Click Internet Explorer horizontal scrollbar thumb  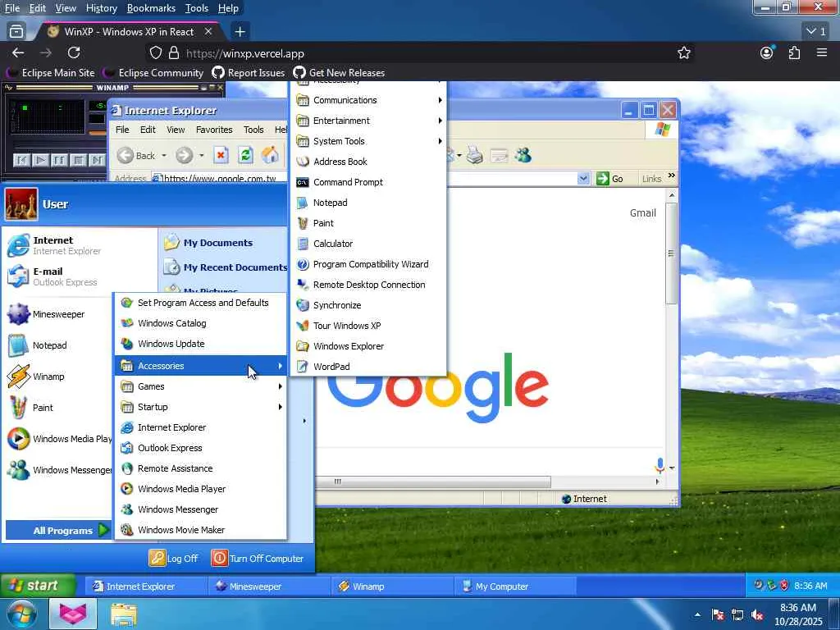[433, 482]
